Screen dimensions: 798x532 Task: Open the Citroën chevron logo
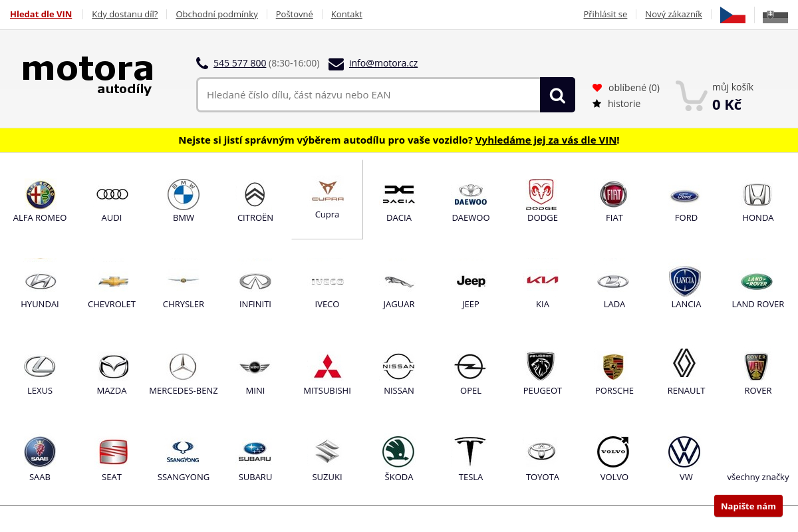(255, 194)
